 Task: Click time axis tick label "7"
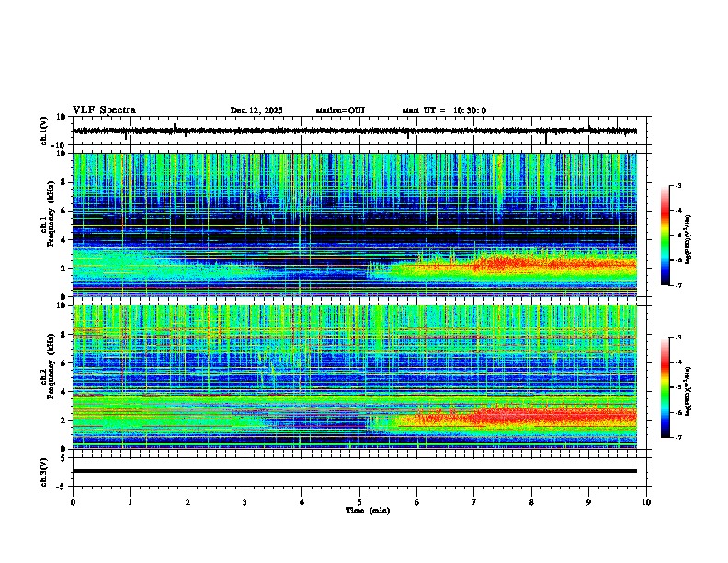click(x=474, y=502)
